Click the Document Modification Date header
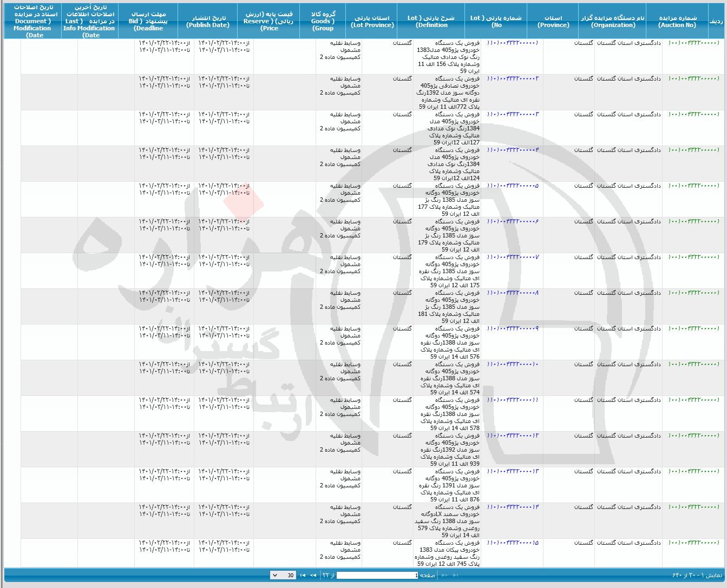The image size is (727, 588). (x=32, y=21)
